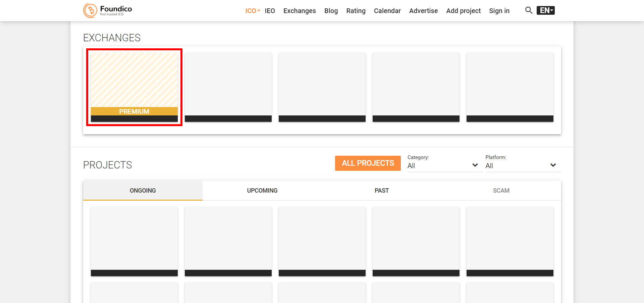Open the PREMIUM exchange card
This screenshot has width=644, height=303.
134,87
